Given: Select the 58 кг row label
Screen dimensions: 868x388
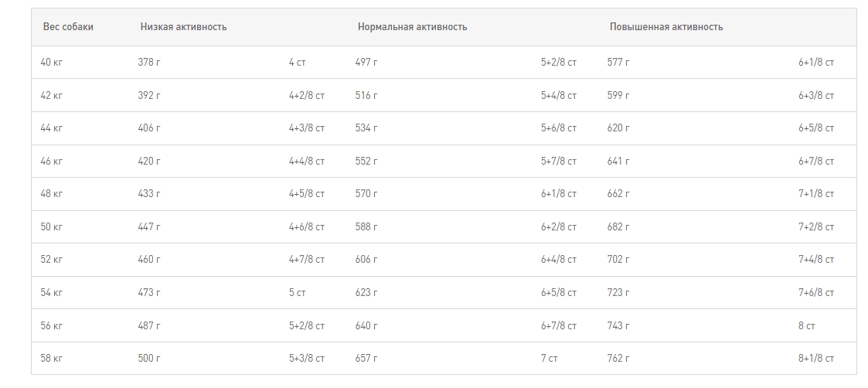Looking at the screenshot, I should (52, 359).
